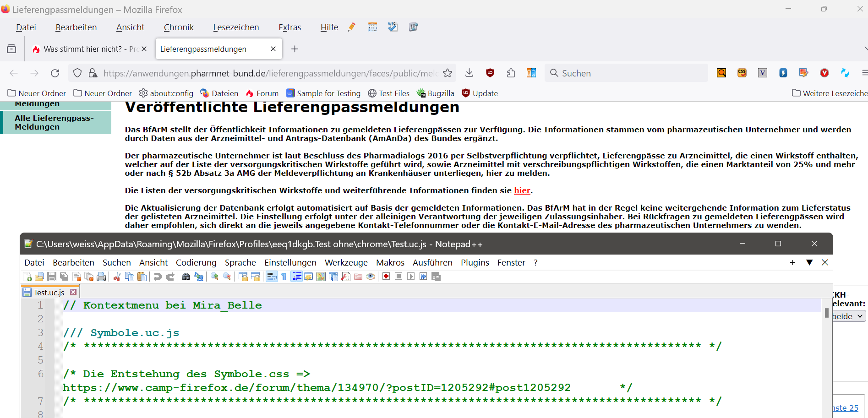Click the Print icon in Notepad++ toolbar

click(101, 277)
